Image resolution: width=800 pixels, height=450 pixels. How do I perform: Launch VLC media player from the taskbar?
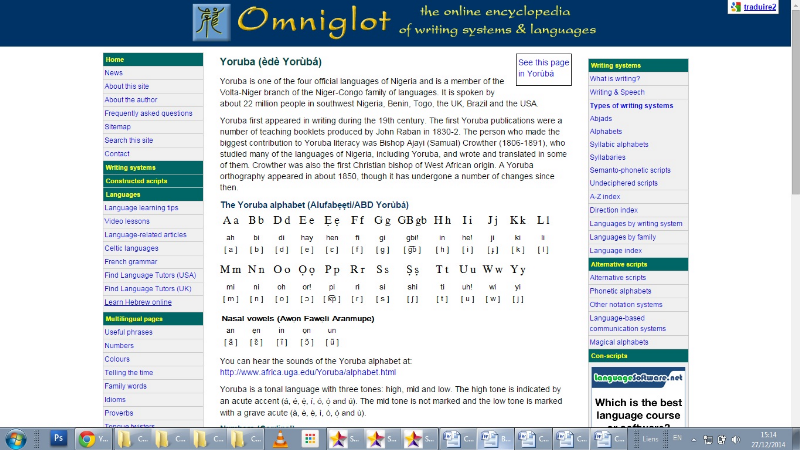(x=280, y=439)
